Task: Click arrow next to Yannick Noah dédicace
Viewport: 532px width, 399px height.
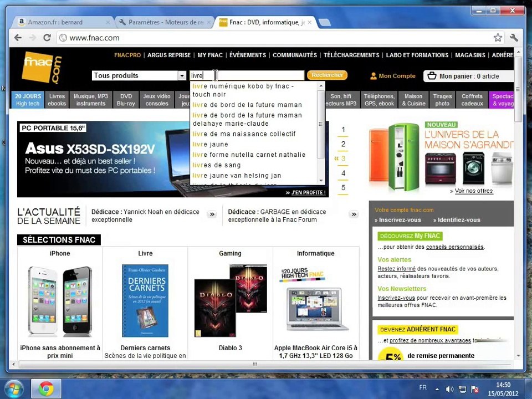Action: point(212,214)
